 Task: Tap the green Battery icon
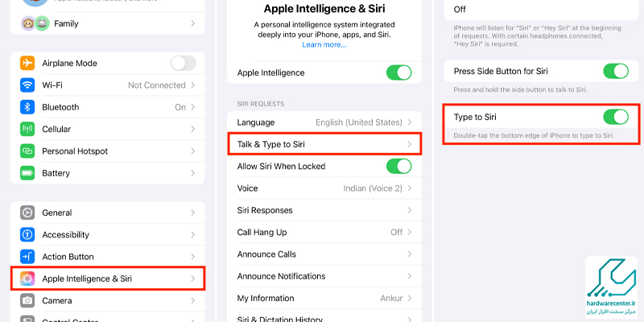point(28,173)
